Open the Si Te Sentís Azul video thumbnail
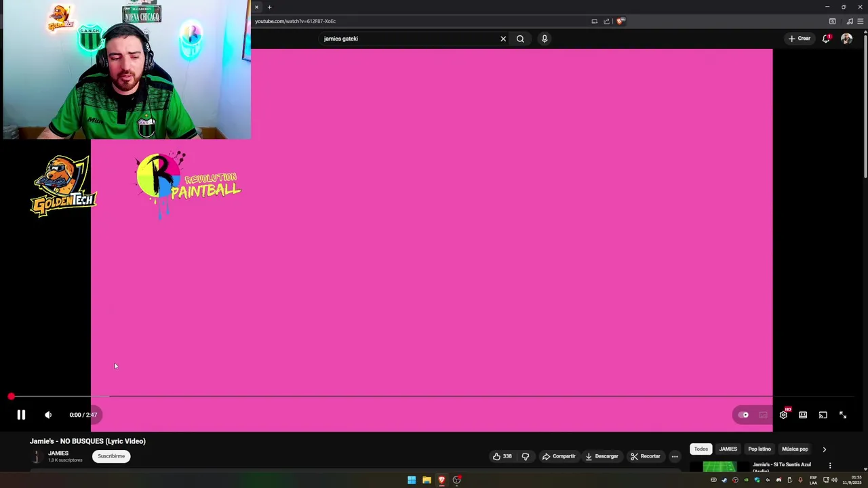Viewport: 868px width, 488px height. pyautogui.click(x=719, y=466)
